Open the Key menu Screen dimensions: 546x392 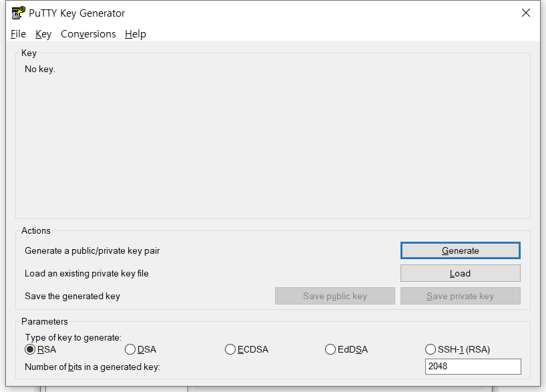point(43,34)
